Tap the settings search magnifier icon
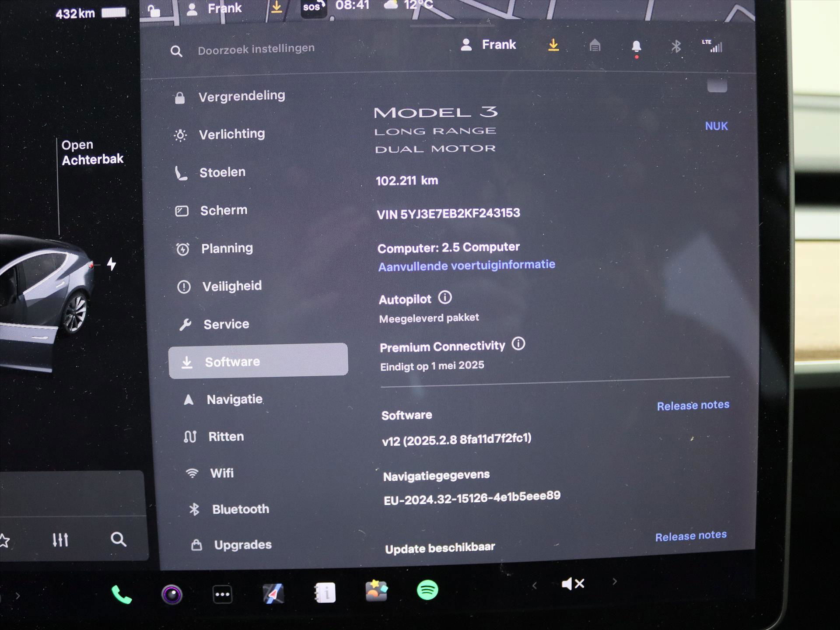Screen dimensions: 840x630 pos(176,52)
